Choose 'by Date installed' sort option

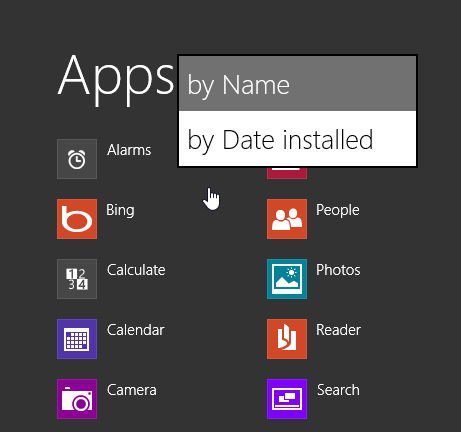point(297,138)
